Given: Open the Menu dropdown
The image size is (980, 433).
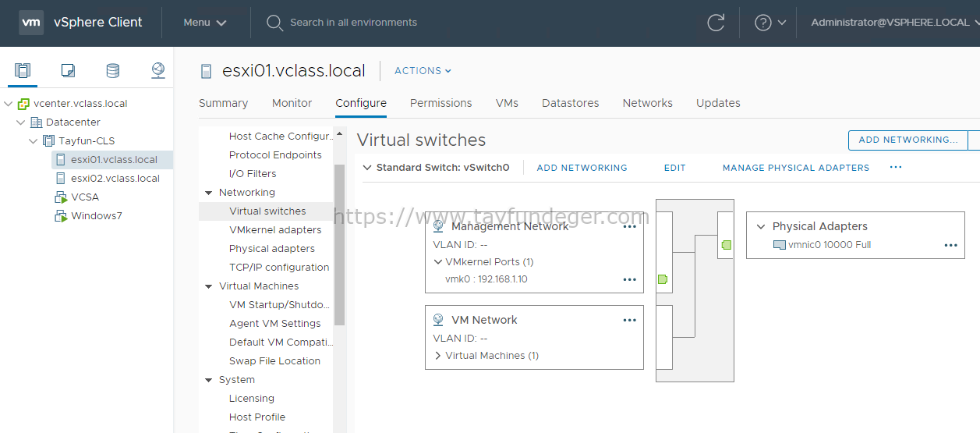Looking at the screenshot, I should point(205,23).
